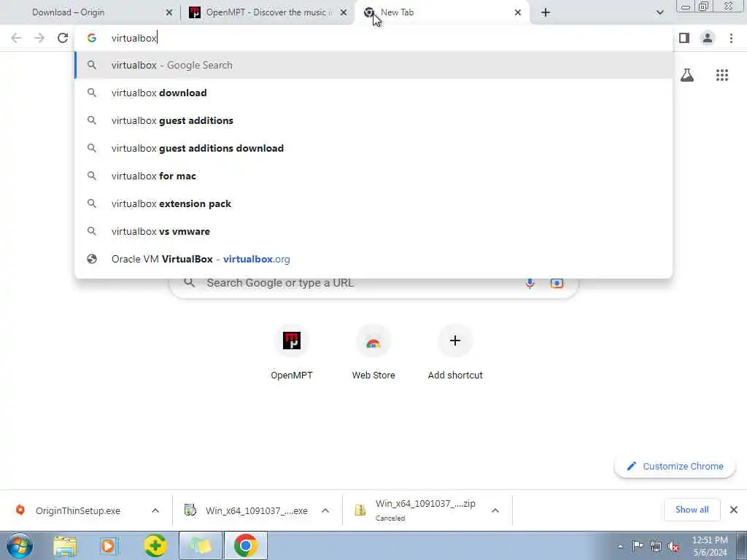Open the Google apps grid
This screenshot has width=747, height=560.
[722, 75]
